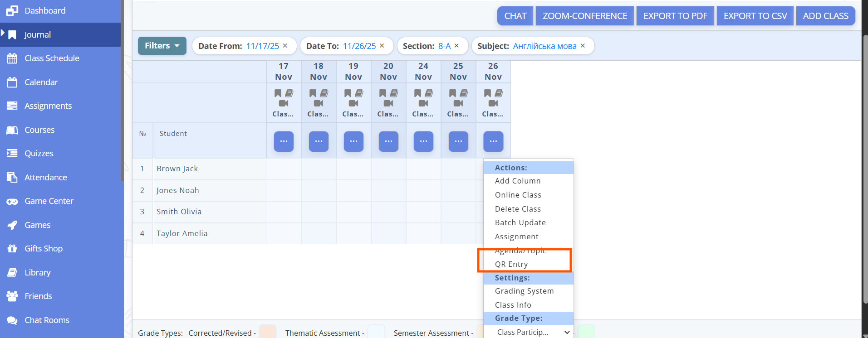Image resolution: width=868 pixels, height=338 pixels.
Task: Click the Corrected/Revised color swatch
Action: tap(268, 332)
